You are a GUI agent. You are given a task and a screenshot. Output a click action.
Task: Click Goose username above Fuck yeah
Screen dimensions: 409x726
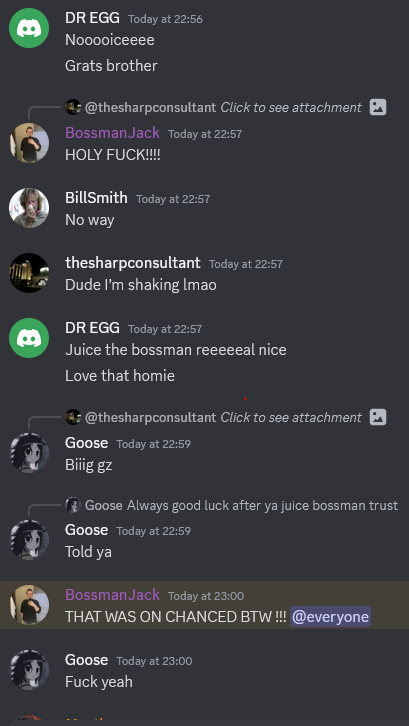pyautogui.click(x=87, y=660)
